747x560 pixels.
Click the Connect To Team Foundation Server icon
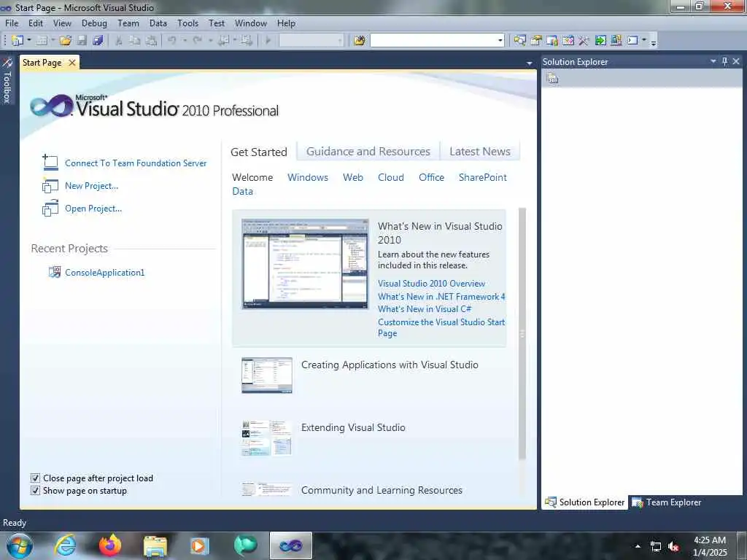tap(50, 163)
